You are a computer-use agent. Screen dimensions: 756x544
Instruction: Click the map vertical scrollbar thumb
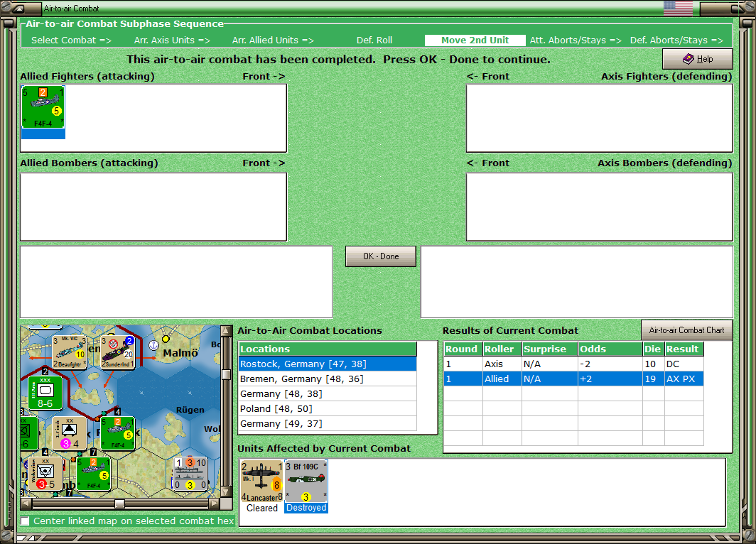[x=226, y=374]
